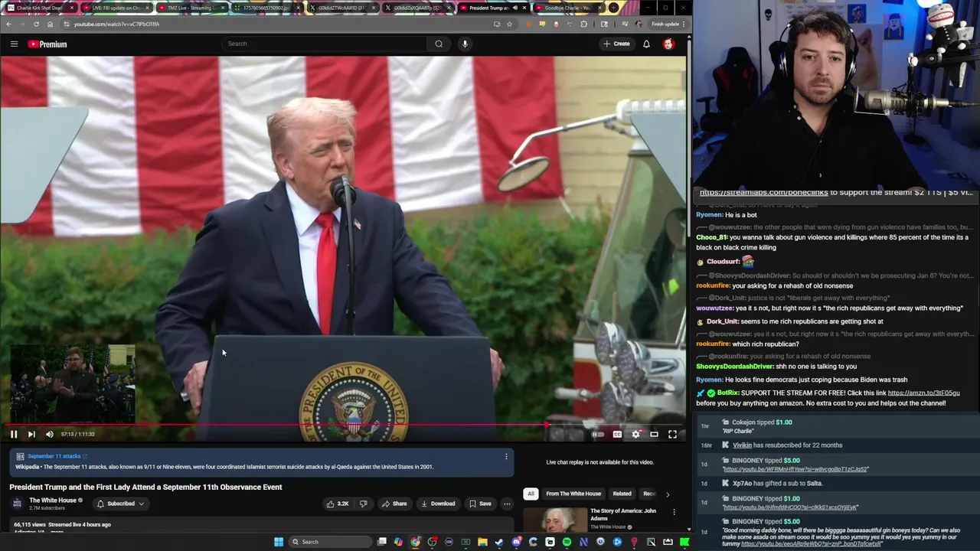Image resolution: width=980 pixels, height=551 pixels.
Task: Open the account avatar menu
Action: pos(668,44)
